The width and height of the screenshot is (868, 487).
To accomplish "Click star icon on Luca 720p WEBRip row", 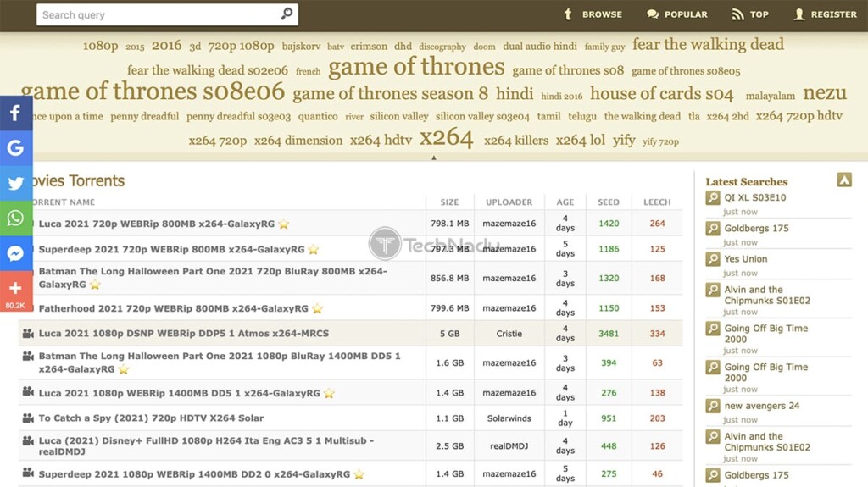I will tap(284, 224).
